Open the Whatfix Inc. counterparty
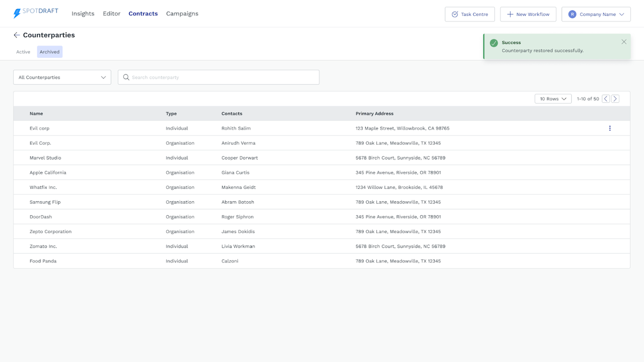644x362 pixels. coord(43,187)
